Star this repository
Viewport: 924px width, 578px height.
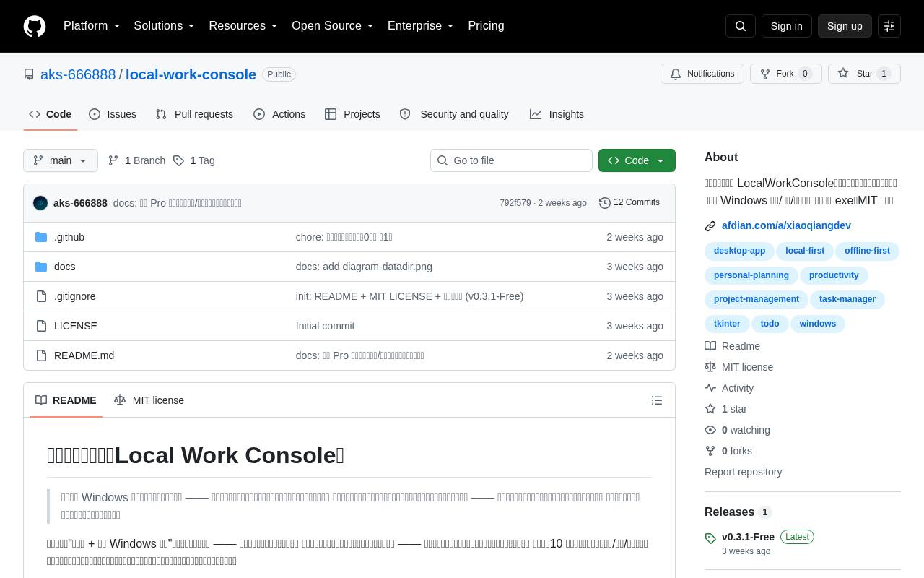click(x=864, y=74)
